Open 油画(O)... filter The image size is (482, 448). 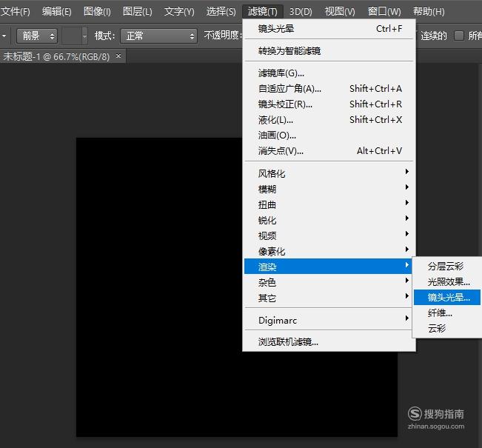point(329,136)
